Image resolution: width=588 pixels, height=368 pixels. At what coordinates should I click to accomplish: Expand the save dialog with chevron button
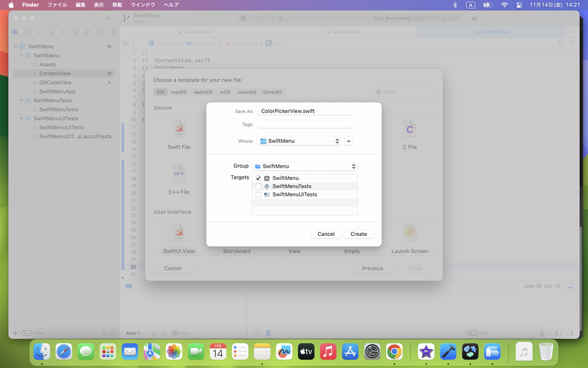click(x=349, y=141)
